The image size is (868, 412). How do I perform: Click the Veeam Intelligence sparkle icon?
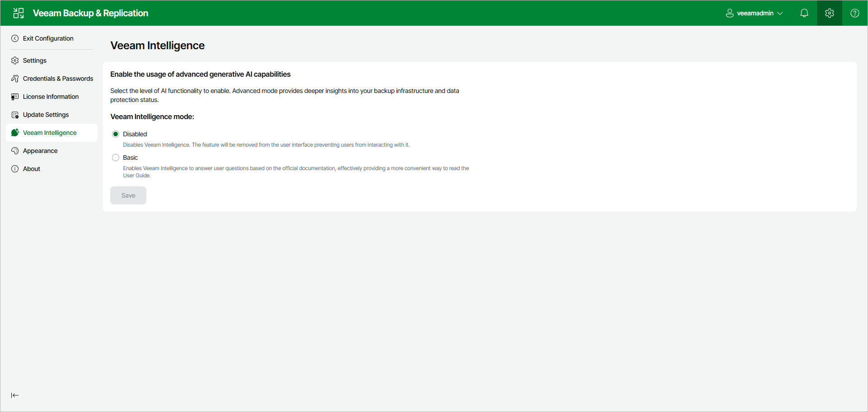(15, 133)
